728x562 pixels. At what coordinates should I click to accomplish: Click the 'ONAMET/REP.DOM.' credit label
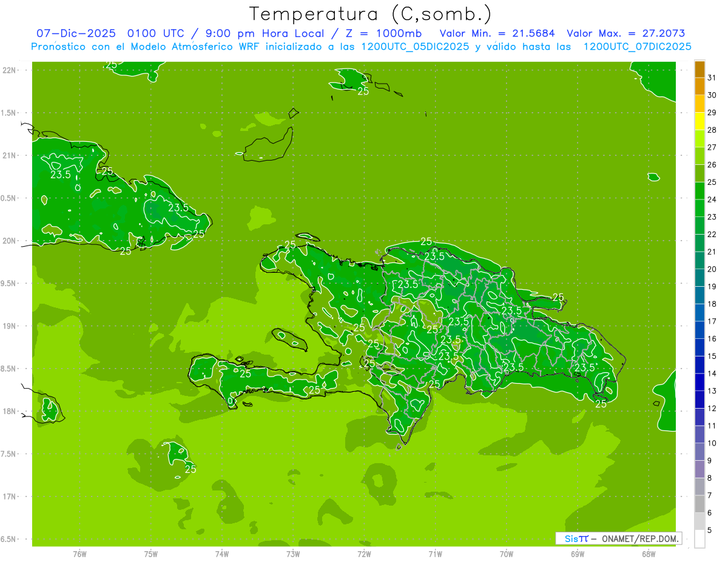pos(640,538)
